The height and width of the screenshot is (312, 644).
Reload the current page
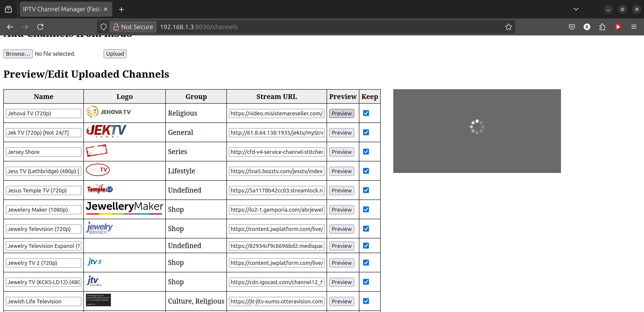click(x=40, y=27)
